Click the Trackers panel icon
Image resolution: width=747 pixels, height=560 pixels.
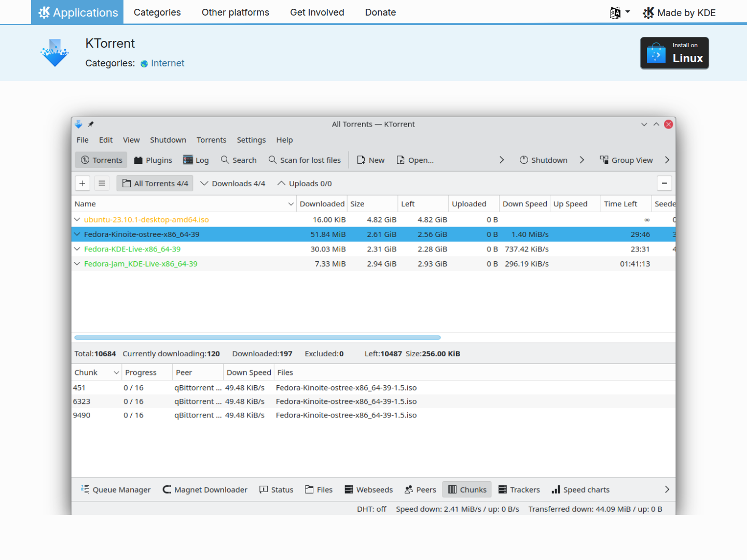tap(503, 489)
